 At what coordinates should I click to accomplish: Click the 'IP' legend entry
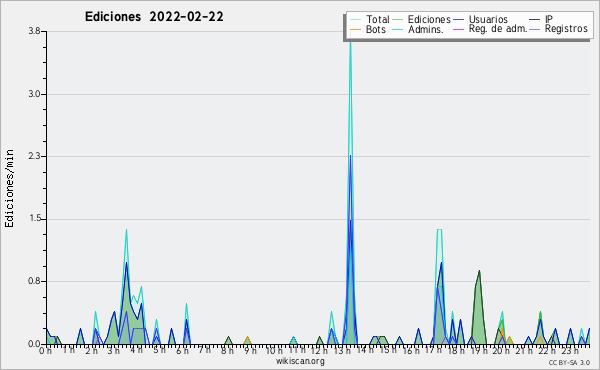[x=542, y=19]
